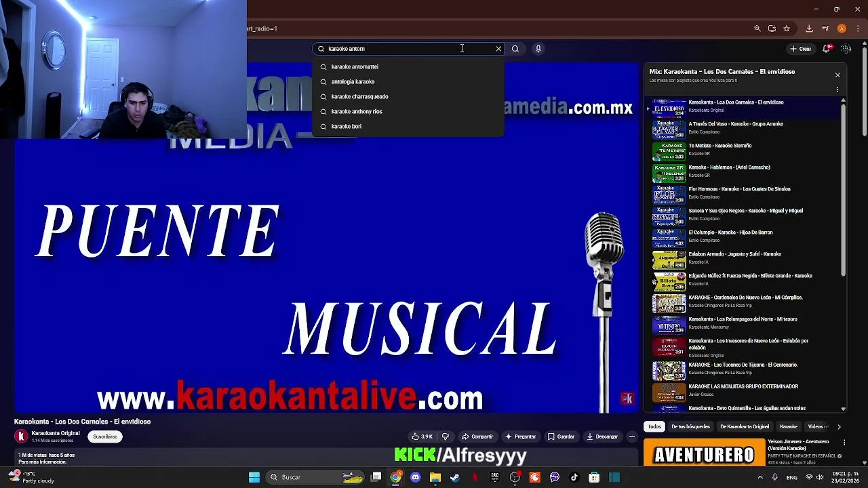This screenshot has width=868, height=488.
Task: Open the 'Aventurero' karaoke video thumbnail
Action: tap(704, 453)
